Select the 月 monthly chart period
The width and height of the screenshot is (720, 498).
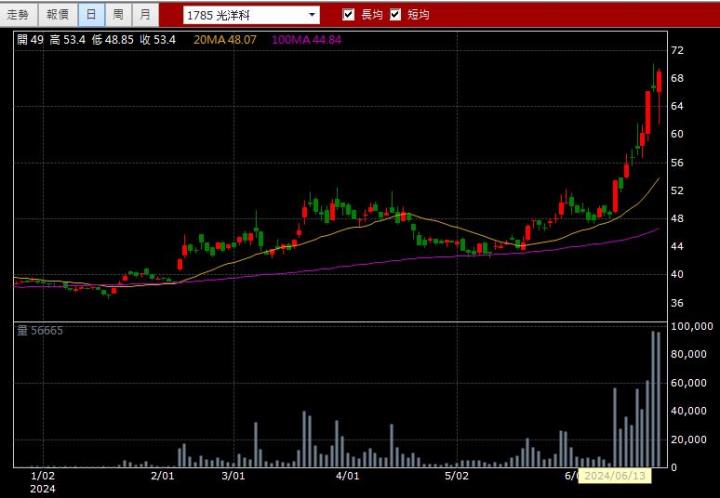(x=145, y=14)
